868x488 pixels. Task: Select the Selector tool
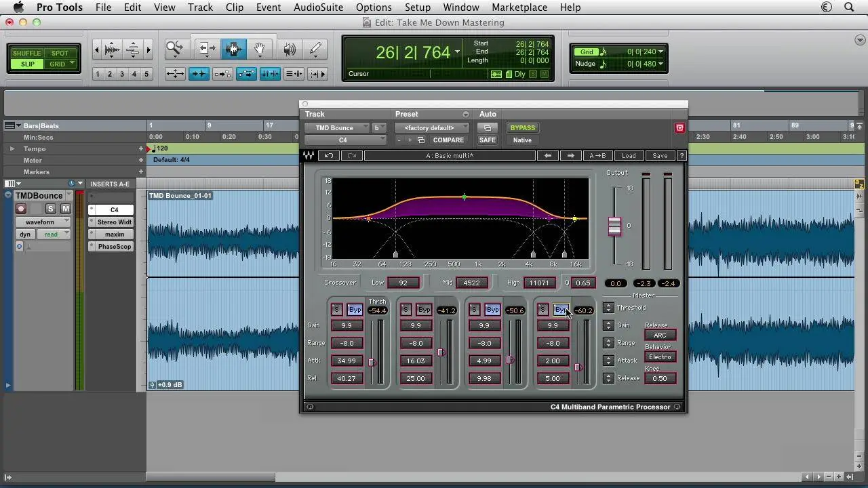coord(234,49)
